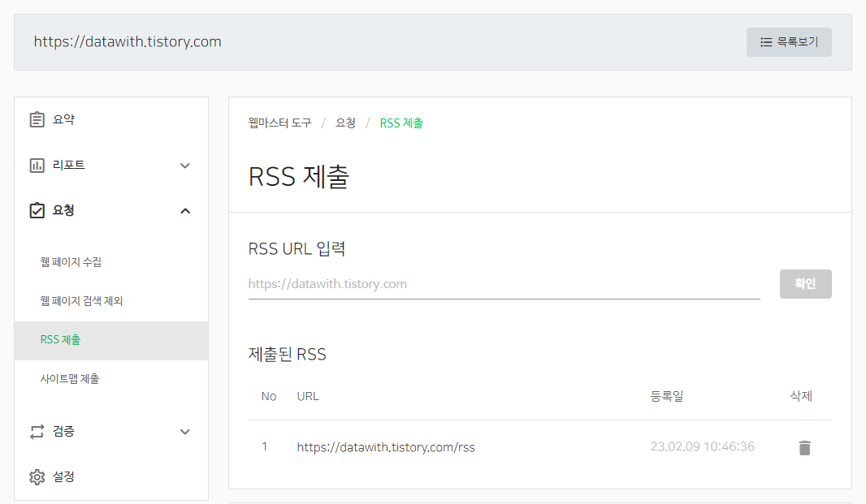Click the 목록보기 button at top right
The width and height of the screenshot is (866, 504).
(788, 41)
